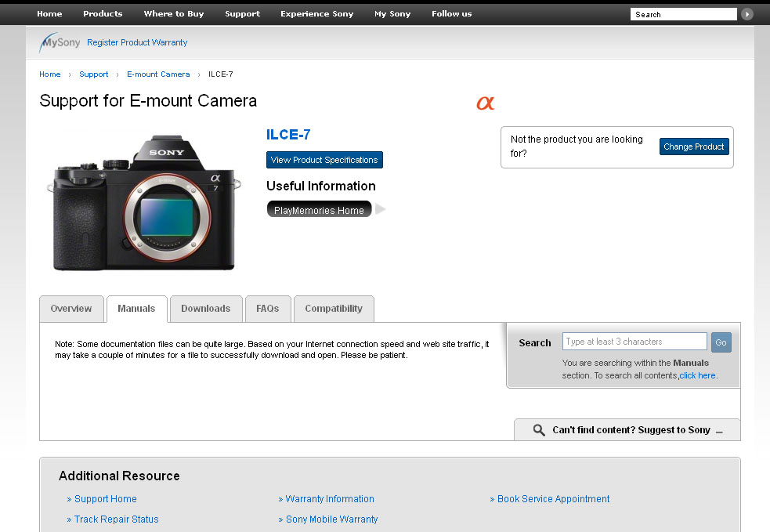Screen dimensions: 770x532
Task: Expand the Suggest to Sony panel
Action: (x=718, y=430)
